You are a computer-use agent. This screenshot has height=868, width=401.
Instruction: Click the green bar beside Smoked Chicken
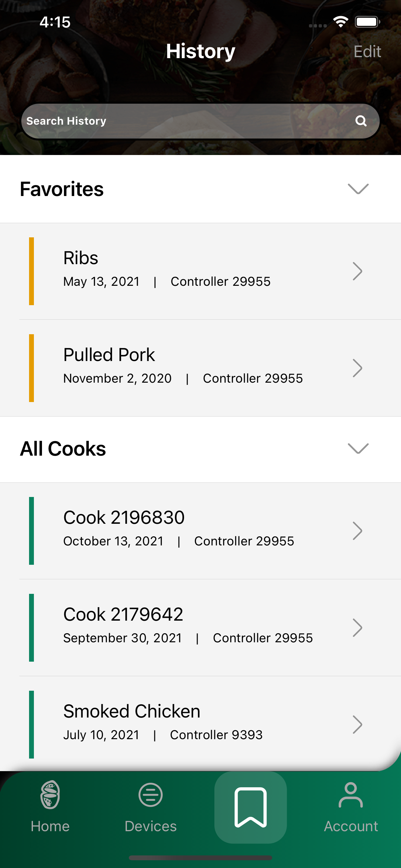coord(31,724)
